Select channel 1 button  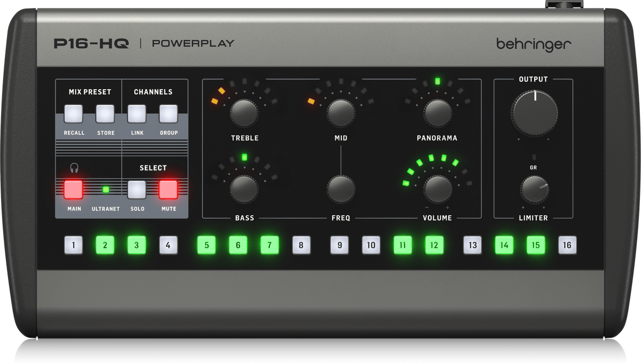(74, 246)
